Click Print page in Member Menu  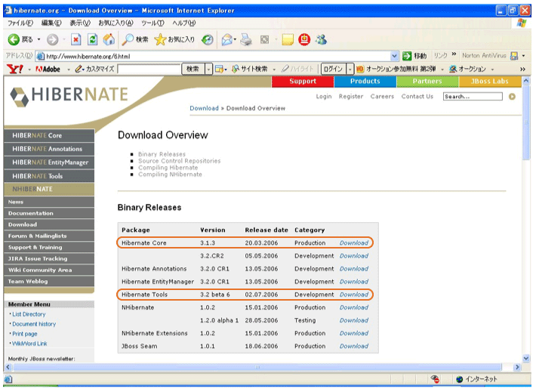tap(25, 334)
